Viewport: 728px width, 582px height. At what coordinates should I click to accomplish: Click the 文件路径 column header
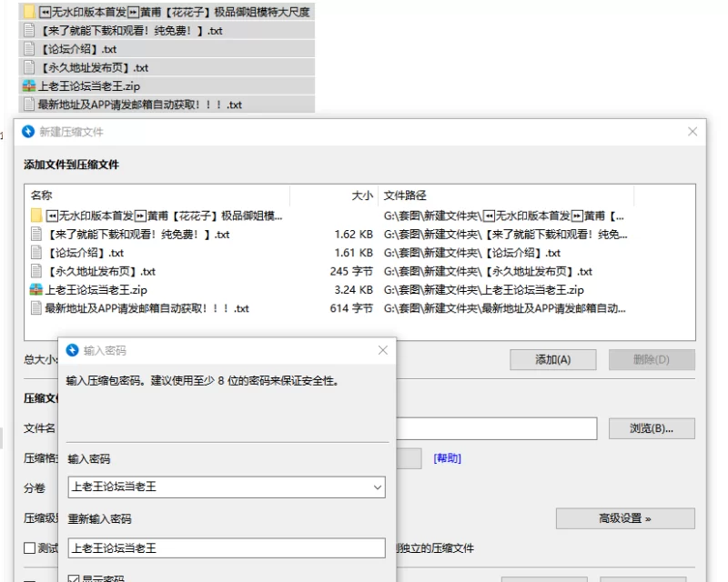click(405, 196)
